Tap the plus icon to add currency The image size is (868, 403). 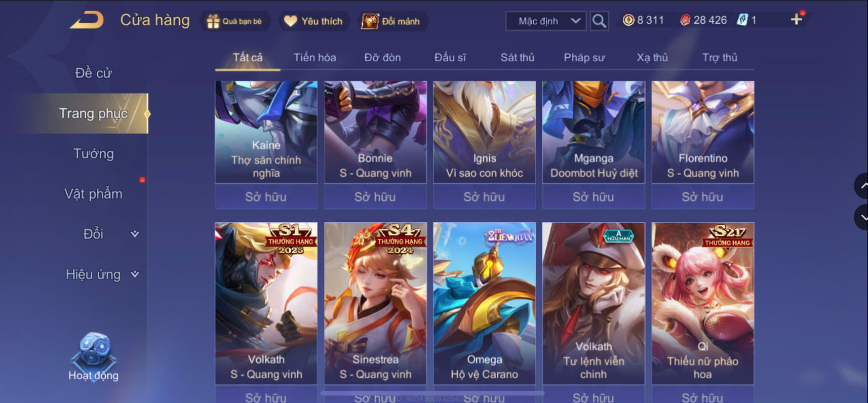pyautogui.click(x=796, y=20)
